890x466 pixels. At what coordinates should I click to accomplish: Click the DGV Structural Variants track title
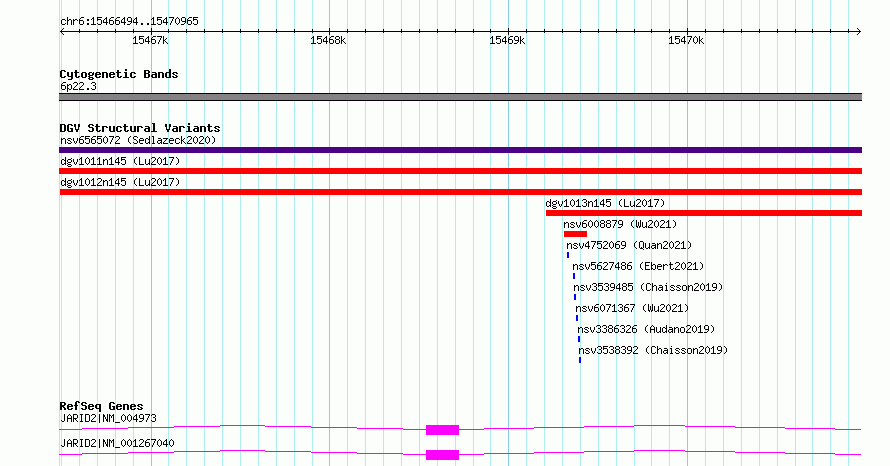(140, 128)
